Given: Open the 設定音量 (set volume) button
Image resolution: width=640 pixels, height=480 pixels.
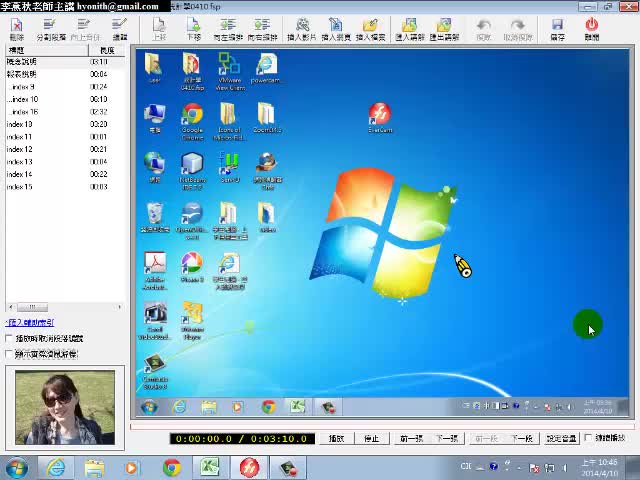Looking at the screenshot, I should [561, 438].
